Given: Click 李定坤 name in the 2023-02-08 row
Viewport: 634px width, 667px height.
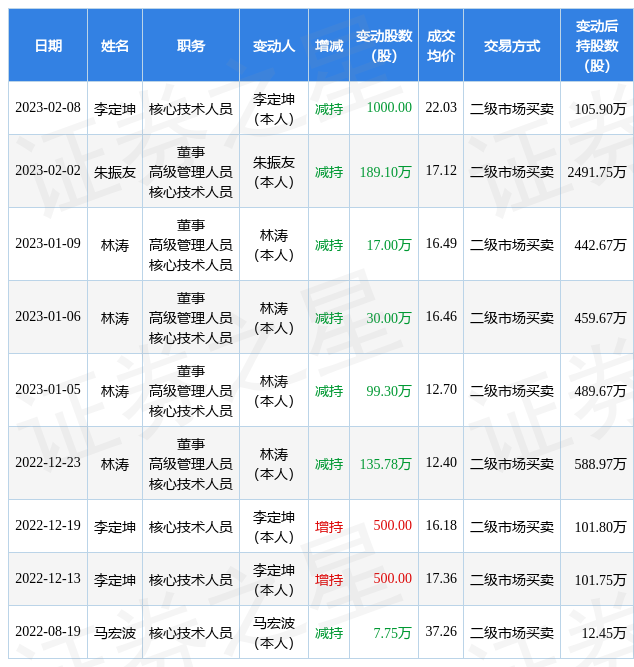Looking at the screenshot, I should (114, 109).
